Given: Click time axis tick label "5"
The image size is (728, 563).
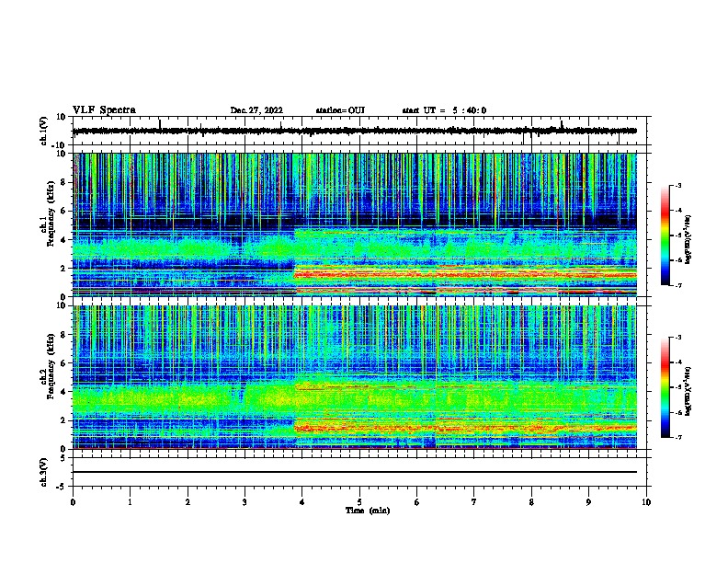Looking at the screenshot, I should click(359, 502).
